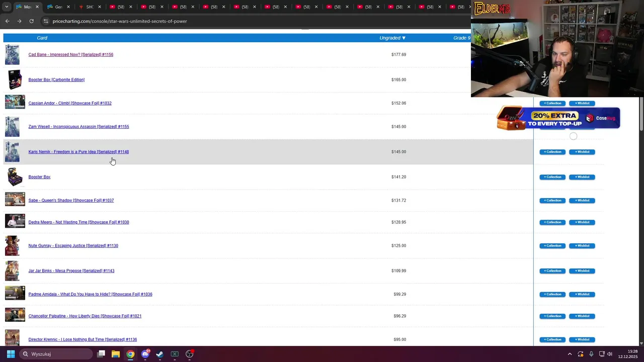Open Padme Amidala - What Do You Have to Hide? link
The width and height of the screenshot is (644, 362).
click(91, 294)
